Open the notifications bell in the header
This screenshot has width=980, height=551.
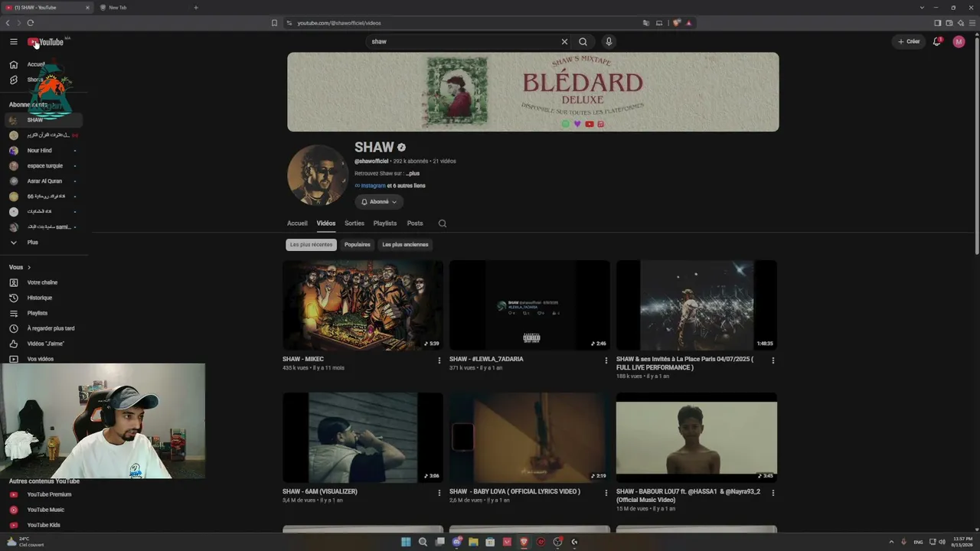[x=936, y=42]
